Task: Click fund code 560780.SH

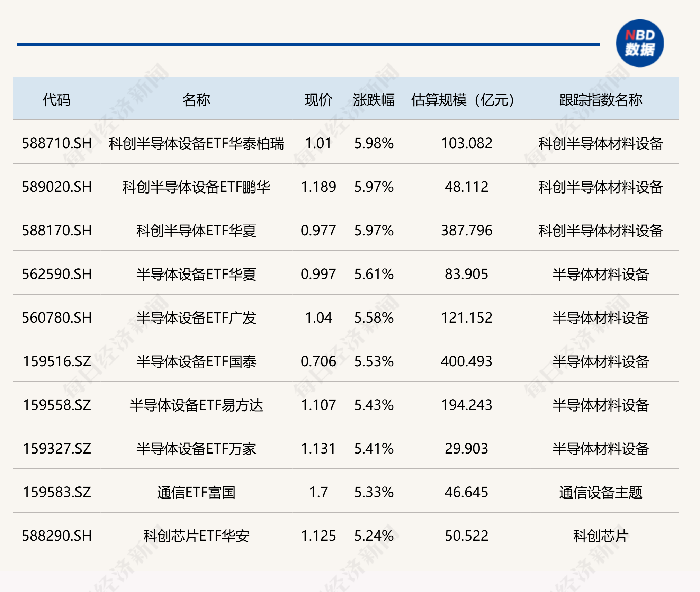Action: (57, 318)
